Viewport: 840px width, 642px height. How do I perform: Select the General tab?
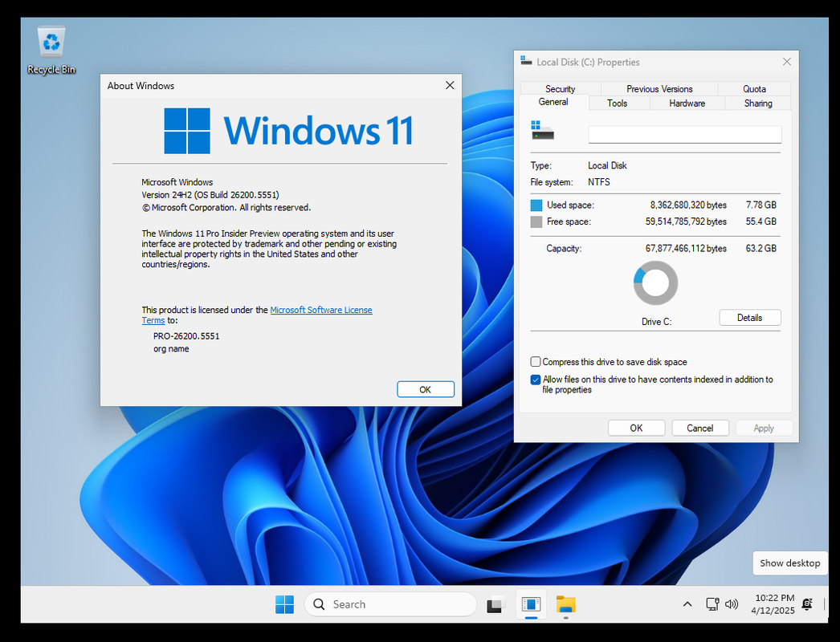pos(553,102)
